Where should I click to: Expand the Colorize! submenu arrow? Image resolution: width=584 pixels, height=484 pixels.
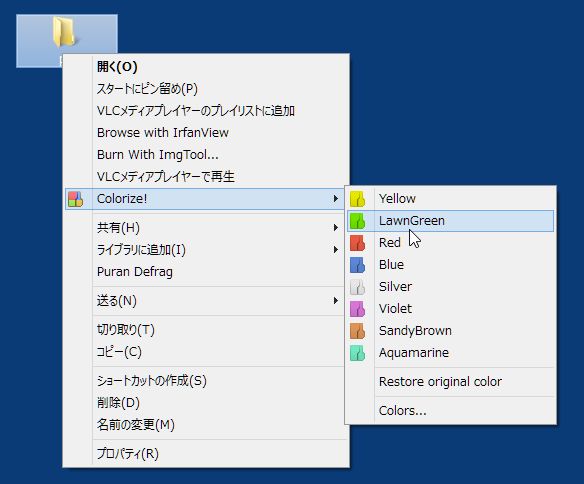(336, 199)
